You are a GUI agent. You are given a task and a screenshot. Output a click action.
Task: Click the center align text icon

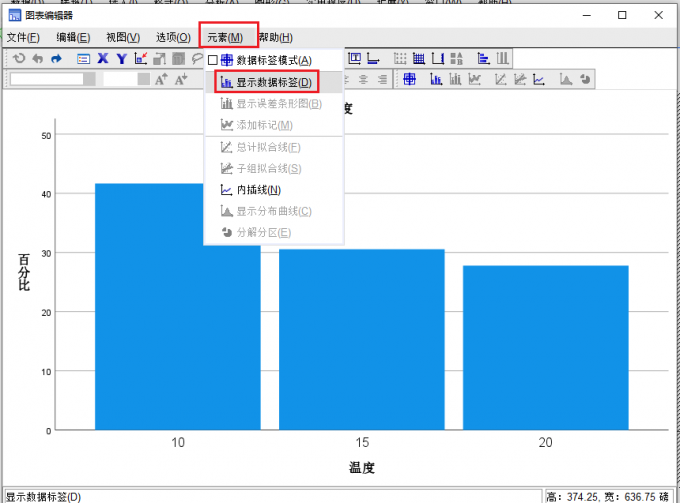point(363,79)
